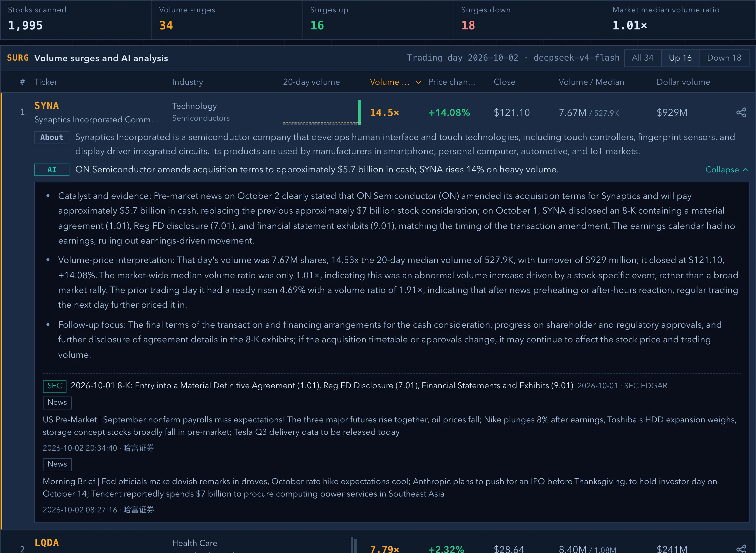Click Health Care industry on LQDA row
The width and height of the screenshot is (756, 553).
194,543
